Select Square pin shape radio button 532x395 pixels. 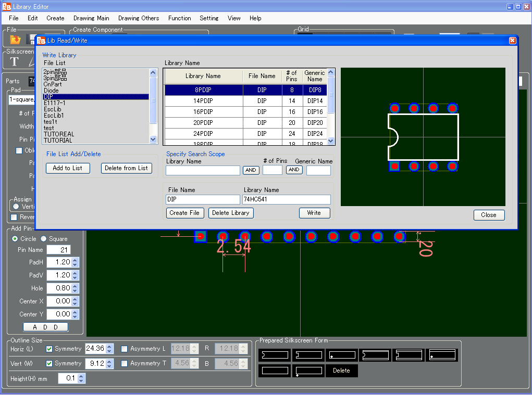click(43, 239)
